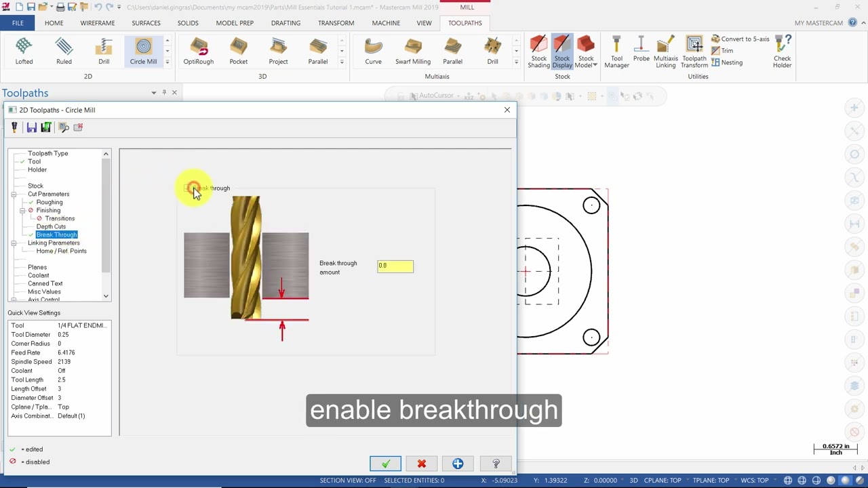Cancel dialog with the red X button

pyautogui.click(x=422, y=464)
